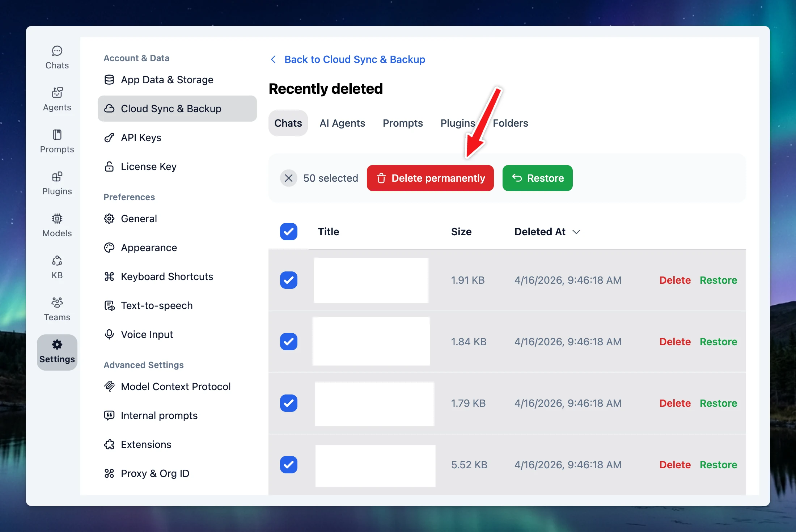Toggle the select-all checkbox in header

pyautogui.click(x=289, y=232)
